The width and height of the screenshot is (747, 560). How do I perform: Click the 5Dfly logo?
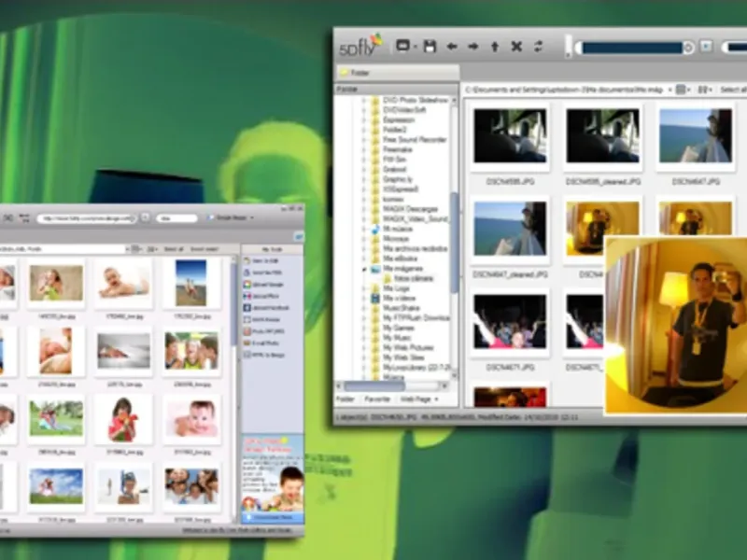360,45
